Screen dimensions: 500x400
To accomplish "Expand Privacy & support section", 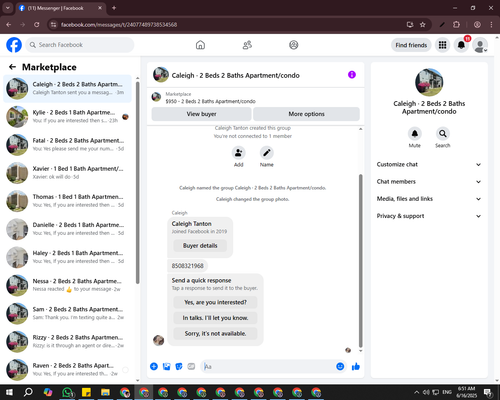I will pos(429,216).
